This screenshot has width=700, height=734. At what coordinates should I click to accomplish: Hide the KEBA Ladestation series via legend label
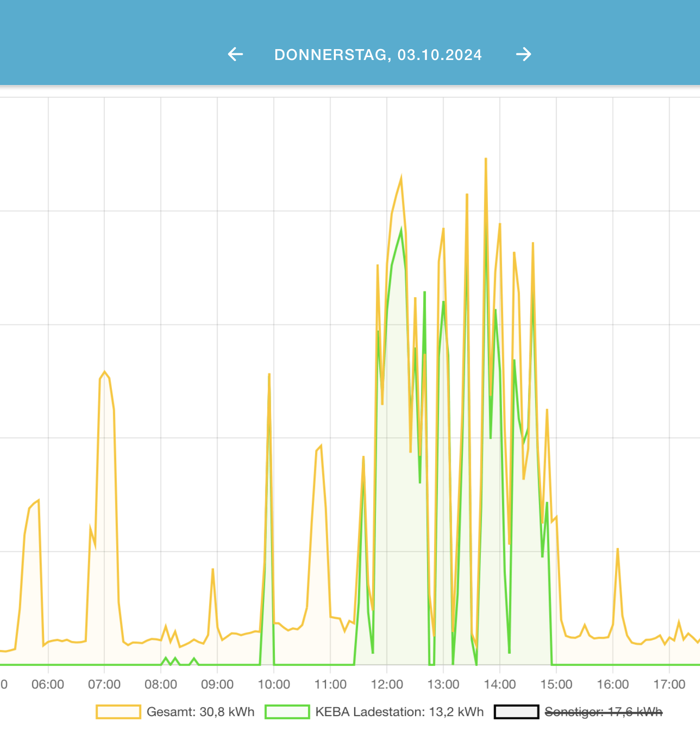[399, 712]
